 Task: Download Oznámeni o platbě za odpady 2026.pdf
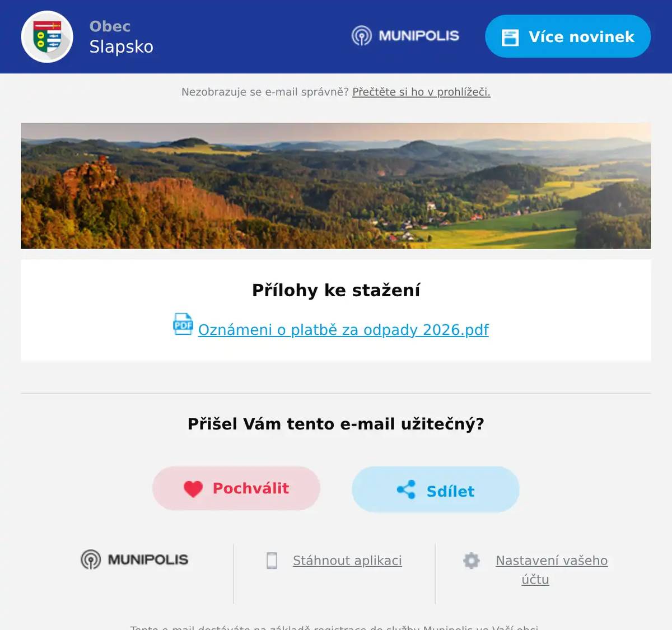click(x=343, y=330)
